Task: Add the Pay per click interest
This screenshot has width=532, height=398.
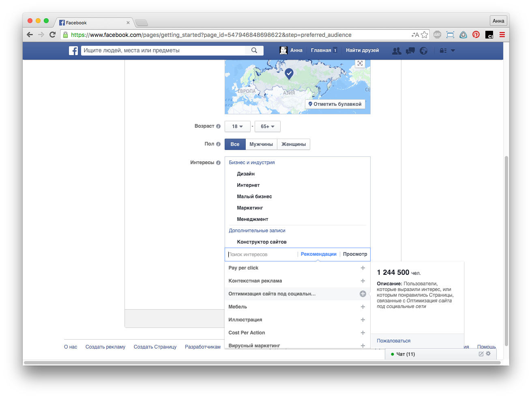Action: point(363,268)
